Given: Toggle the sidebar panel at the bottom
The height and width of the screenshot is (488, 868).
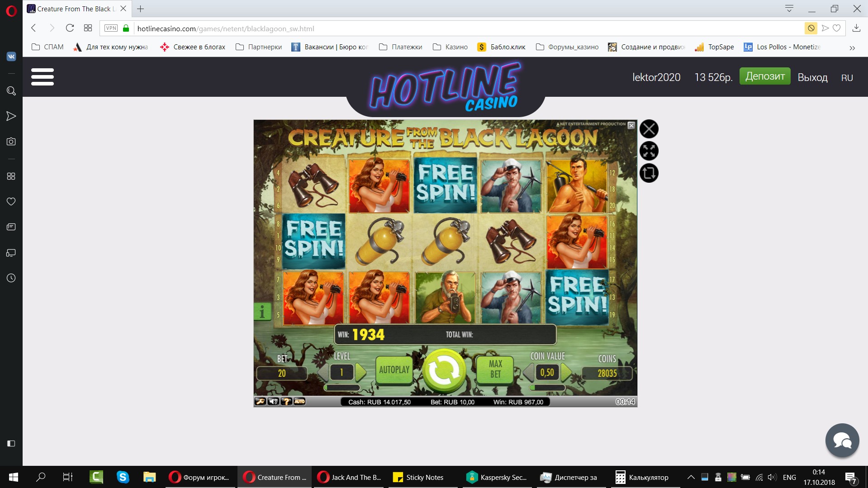Looking at the screenshot, I should (11, 443).
